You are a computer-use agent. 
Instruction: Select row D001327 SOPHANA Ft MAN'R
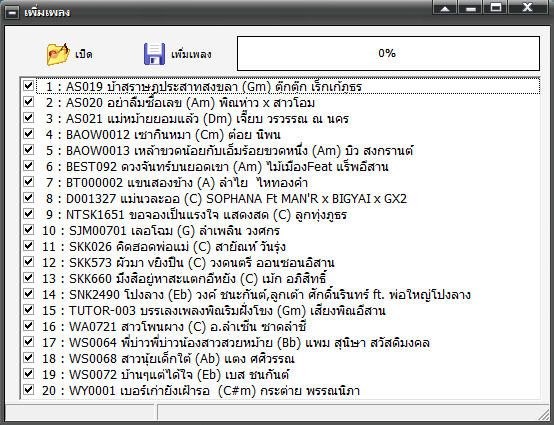226,199
